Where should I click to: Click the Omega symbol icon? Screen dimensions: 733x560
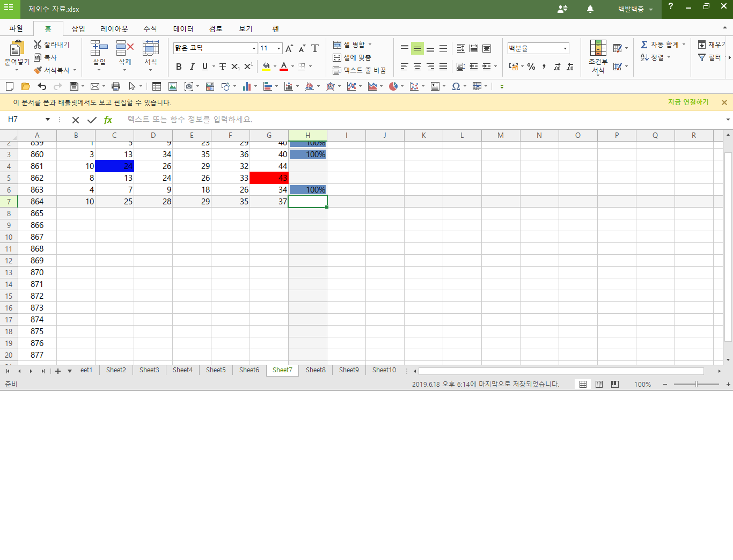pos(456,86)
